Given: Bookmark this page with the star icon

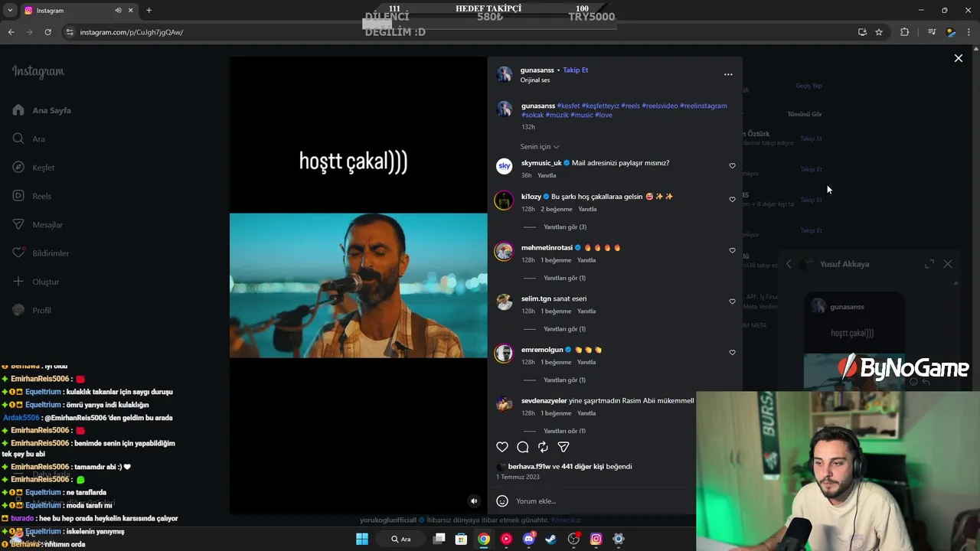Looking at the screenshot, I should tap(879, 32).
